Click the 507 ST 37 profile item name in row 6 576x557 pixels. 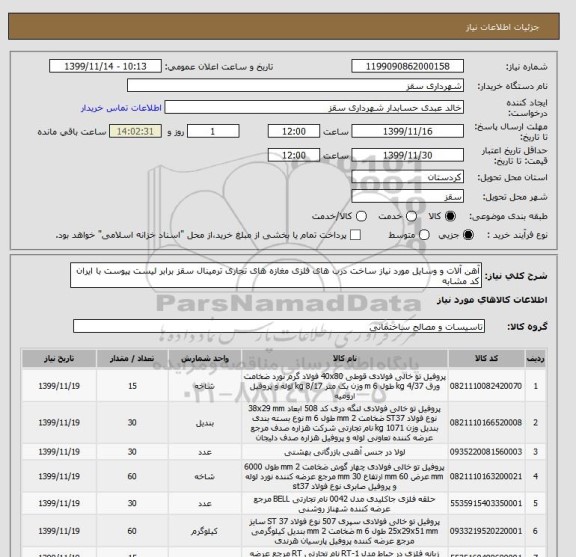pyautogui.click(x=345, y=531)
